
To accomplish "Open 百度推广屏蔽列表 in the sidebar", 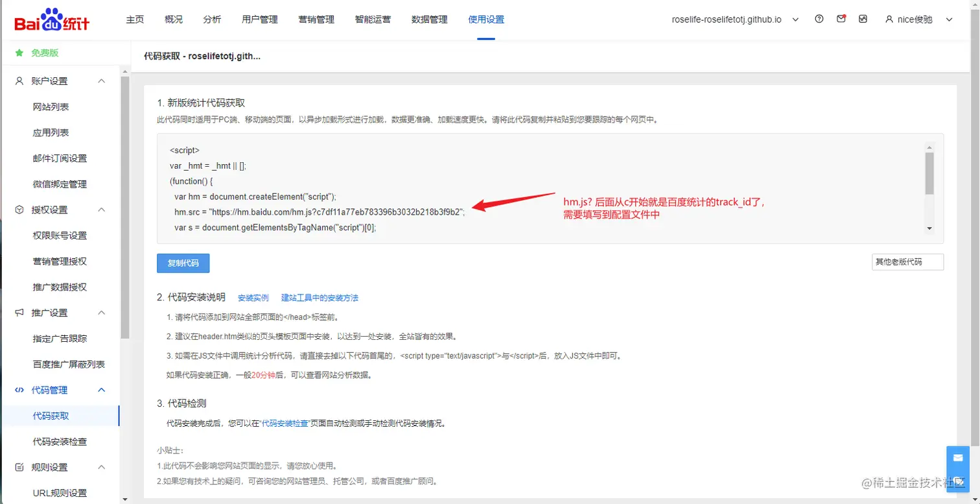I will click(69, 365).
